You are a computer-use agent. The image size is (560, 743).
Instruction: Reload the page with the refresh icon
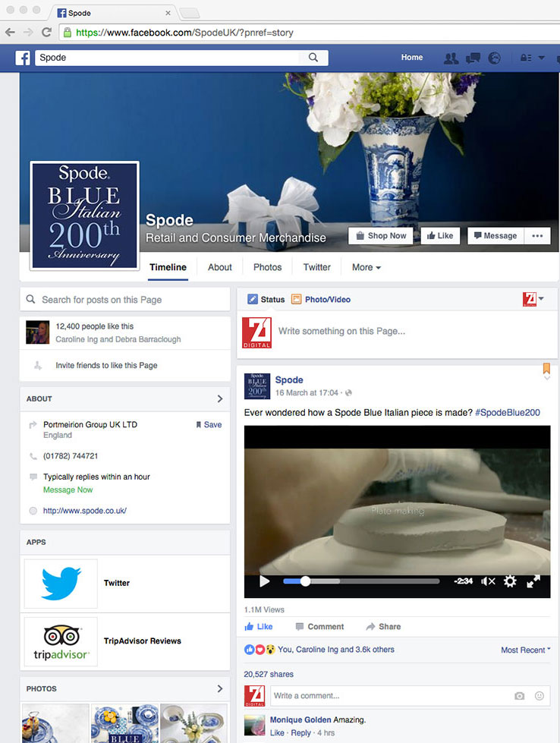point(46,32)
